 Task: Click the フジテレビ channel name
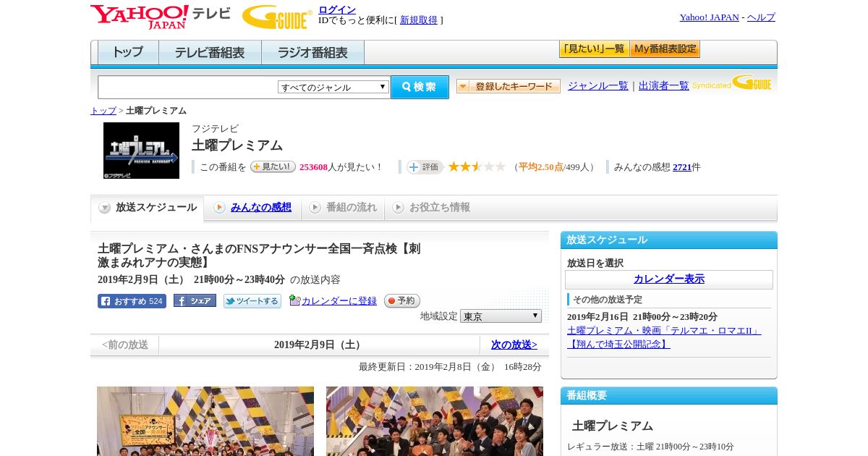coord(215,129)
